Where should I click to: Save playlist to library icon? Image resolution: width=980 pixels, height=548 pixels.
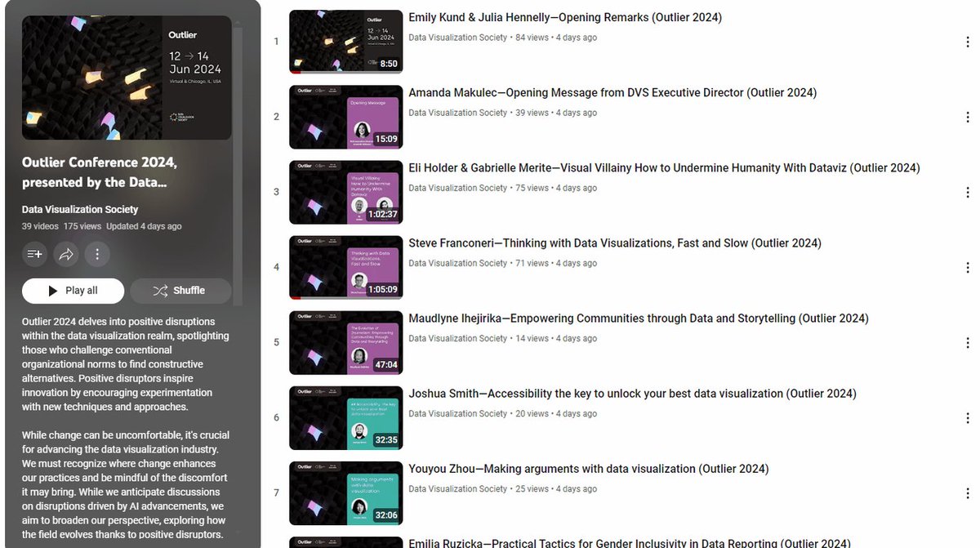pyautogui.click(x=35, y=254)
